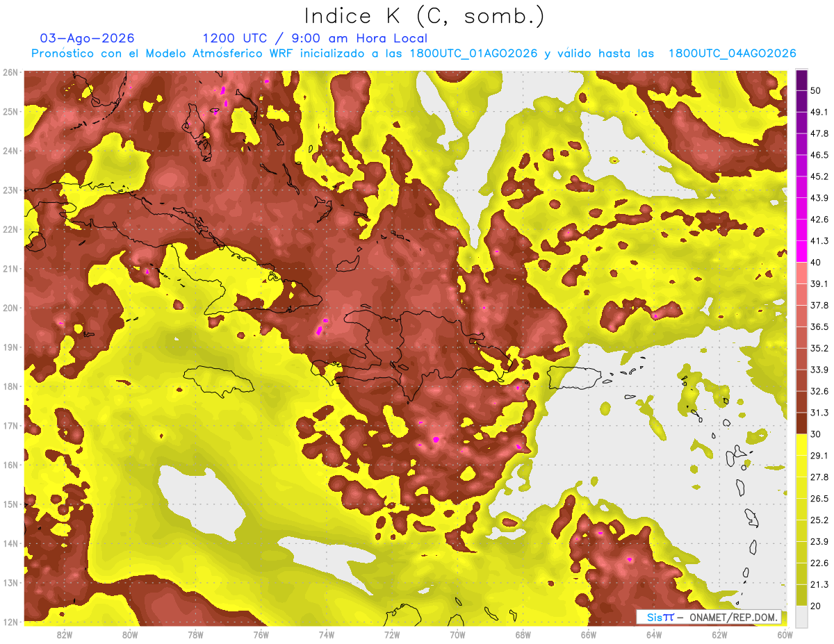Click the legend value "39.1"

click(819, 283)
